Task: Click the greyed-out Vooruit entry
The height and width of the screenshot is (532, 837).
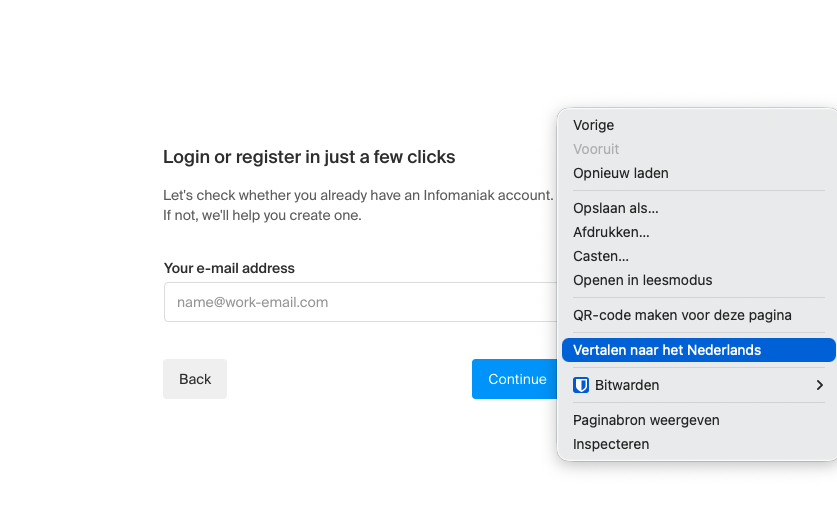Action: pos(596,149)
